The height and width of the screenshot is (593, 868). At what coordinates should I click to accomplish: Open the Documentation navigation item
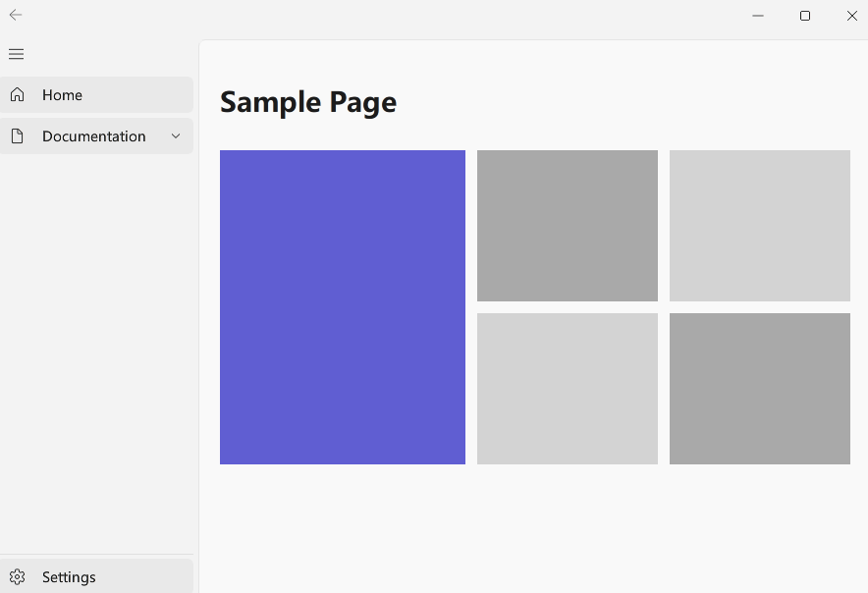(x=96, y=135)
